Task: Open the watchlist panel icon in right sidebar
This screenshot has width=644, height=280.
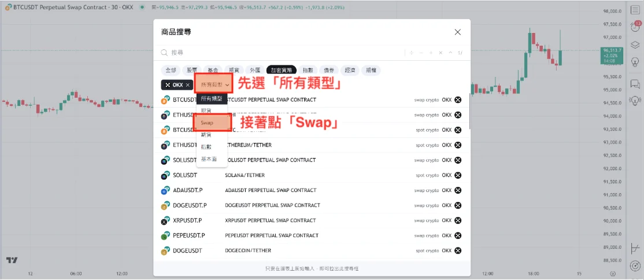Action: [635, 10]
